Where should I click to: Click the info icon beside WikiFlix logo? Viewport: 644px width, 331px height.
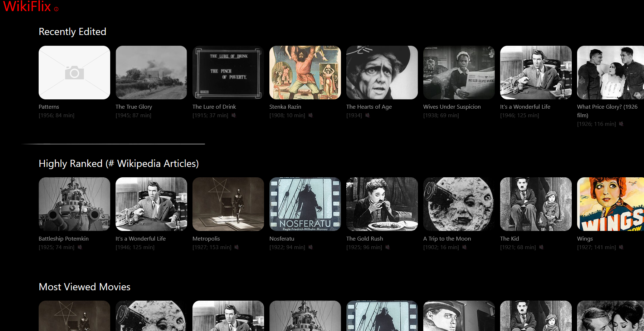coord(56,9)
